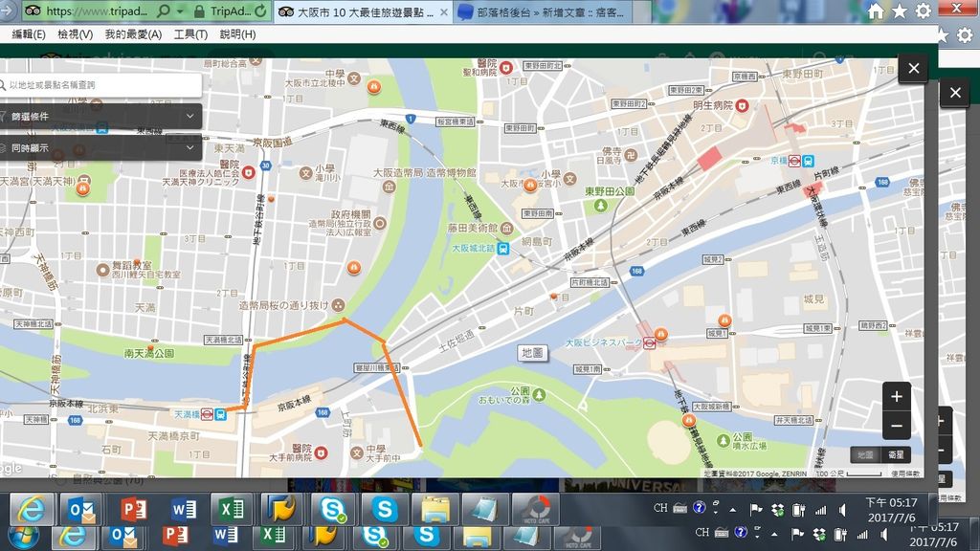Zoom in using the map plus button
Screen dimensions: 980x551
(896, 396)
